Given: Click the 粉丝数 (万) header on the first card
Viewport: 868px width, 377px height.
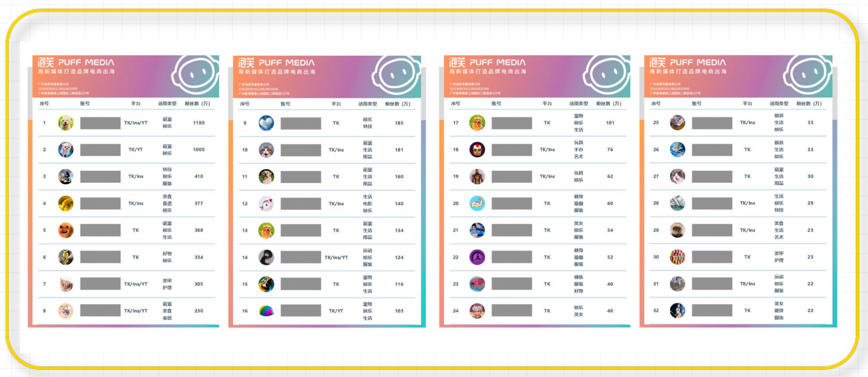Looking at the screenshot, I should pos(197,104).
